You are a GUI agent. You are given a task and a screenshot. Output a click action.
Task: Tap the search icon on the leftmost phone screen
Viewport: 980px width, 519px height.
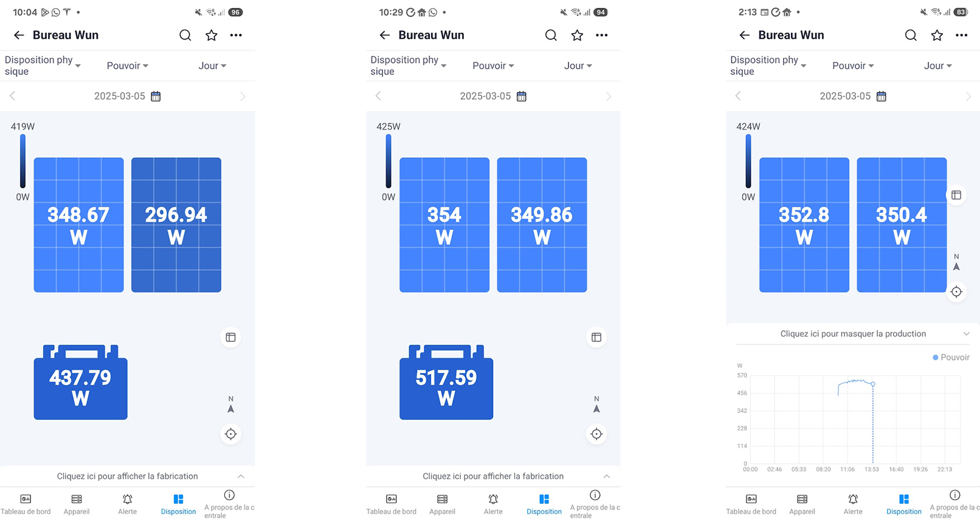click(x=185, y=35)
